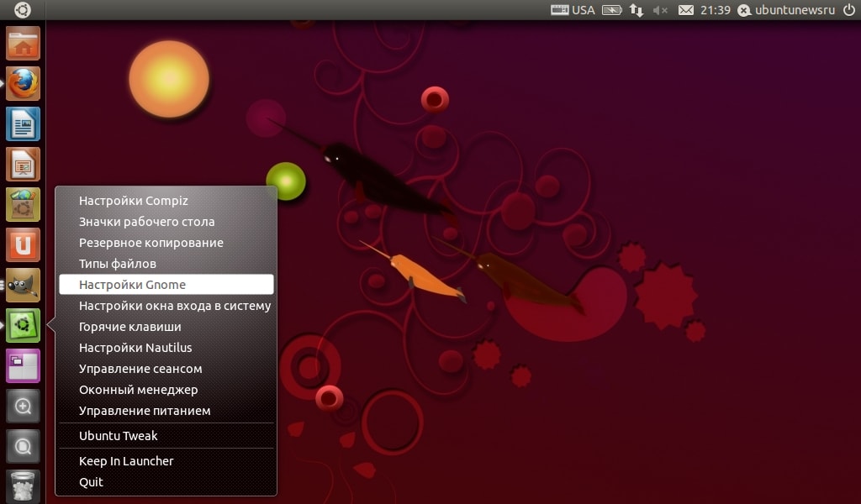Open Ubuntu Software Center icon
This screenshot has height=504, width=861.
tap(23, 205)
